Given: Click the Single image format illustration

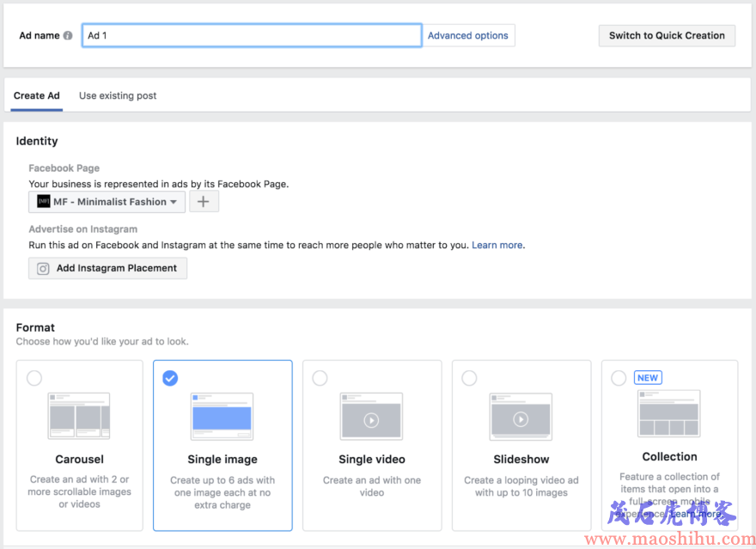Looking at the screenshot, I should (223, 416).
